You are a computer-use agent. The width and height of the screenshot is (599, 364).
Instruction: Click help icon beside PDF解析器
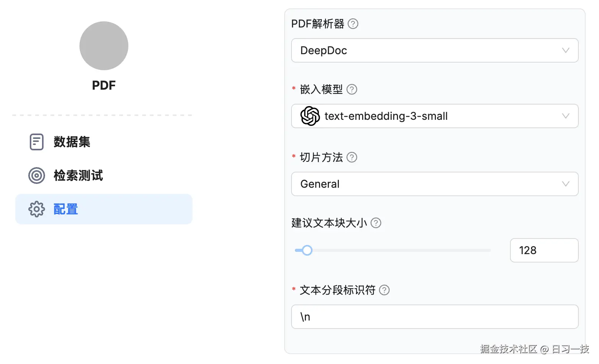353,24
